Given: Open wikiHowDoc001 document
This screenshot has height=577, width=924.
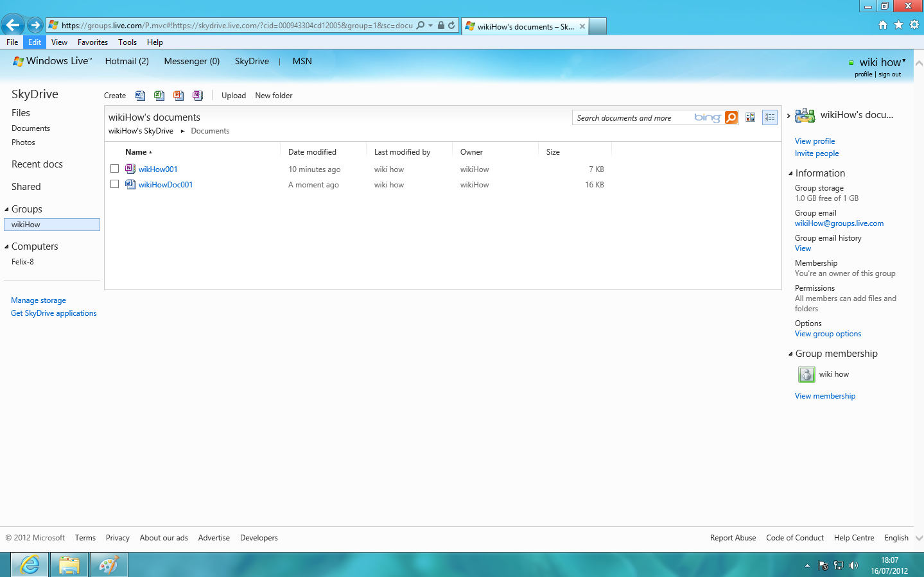Looking at the screenshot, I should 166,185.
